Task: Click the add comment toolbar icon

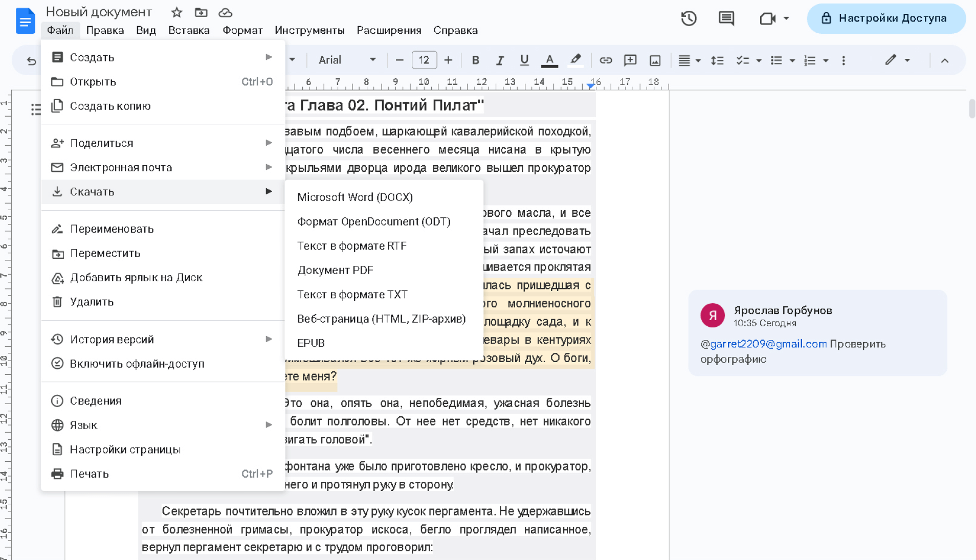Action: coord(630,60)
